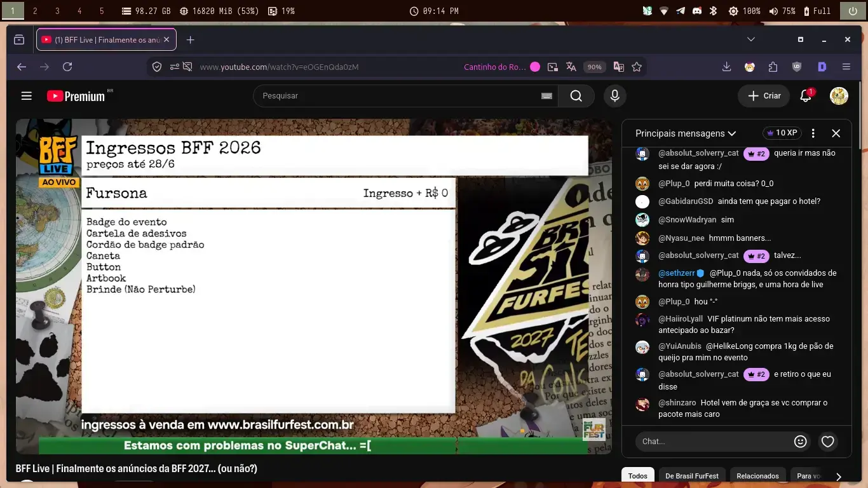Click the magnifying glass search button
868x488 pixels.
point(576,96)
